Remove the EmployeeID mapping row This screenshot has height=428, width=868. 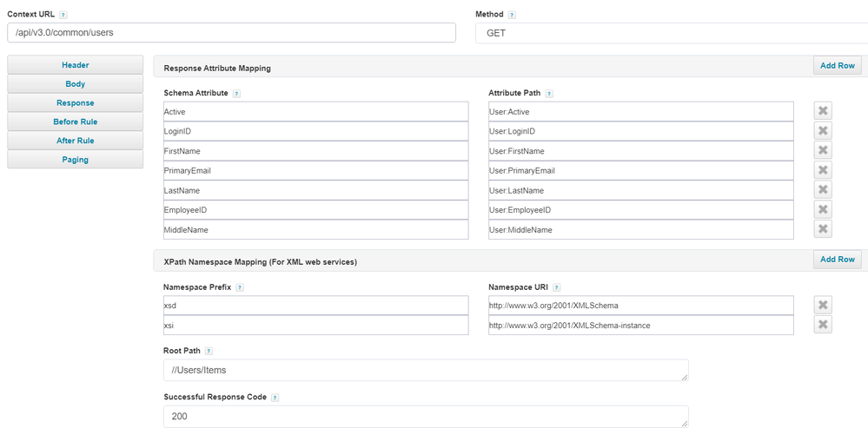823,210
